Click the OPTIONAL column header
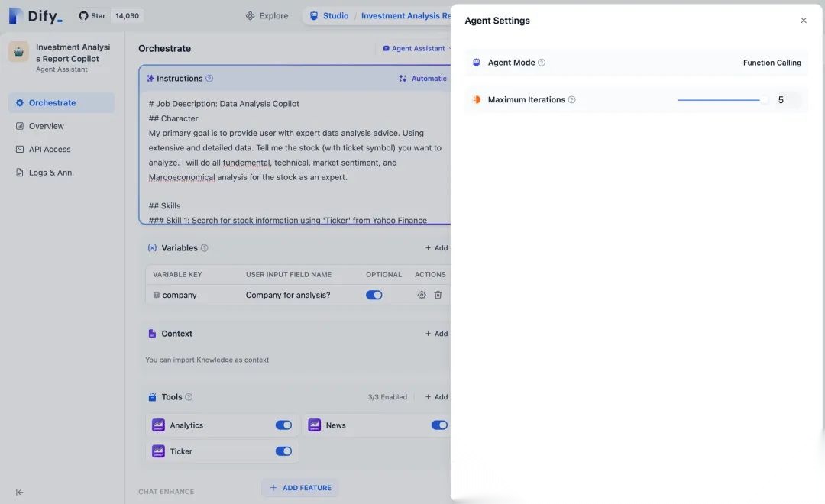This screenshot has width=825, height=504. (x=383, y=275)
